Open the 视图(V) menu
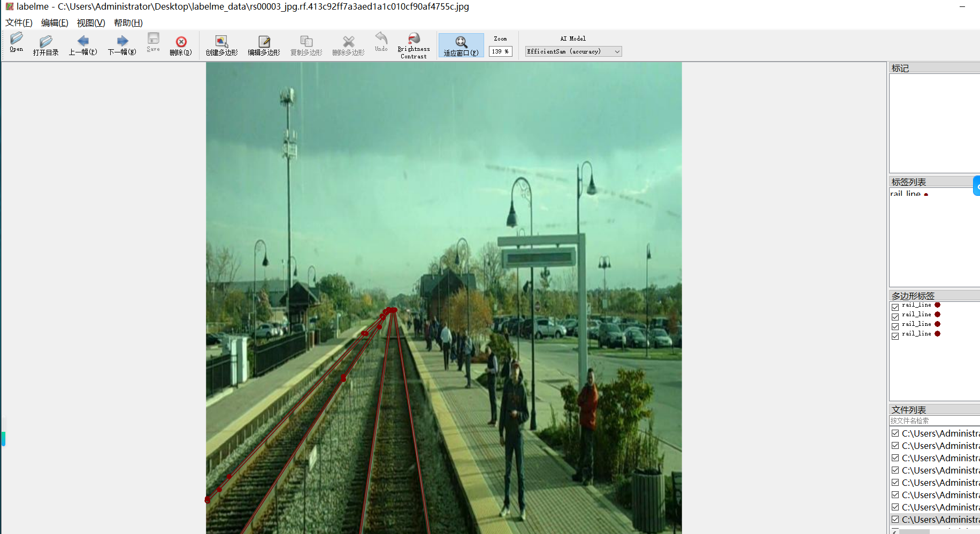Image resolution: width=980 pixels, height=534 pixels. [91, 22]
